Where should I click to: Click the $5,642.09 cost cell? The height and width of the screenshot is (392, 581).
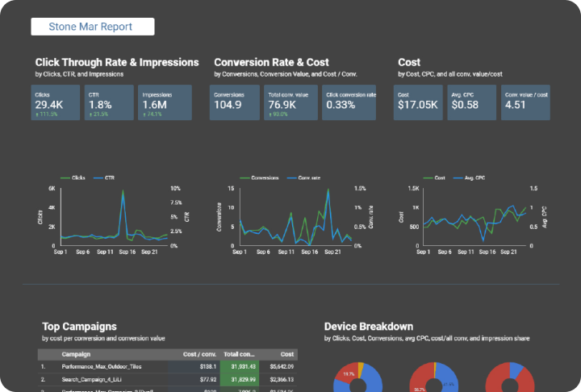[x=282, y=366]
